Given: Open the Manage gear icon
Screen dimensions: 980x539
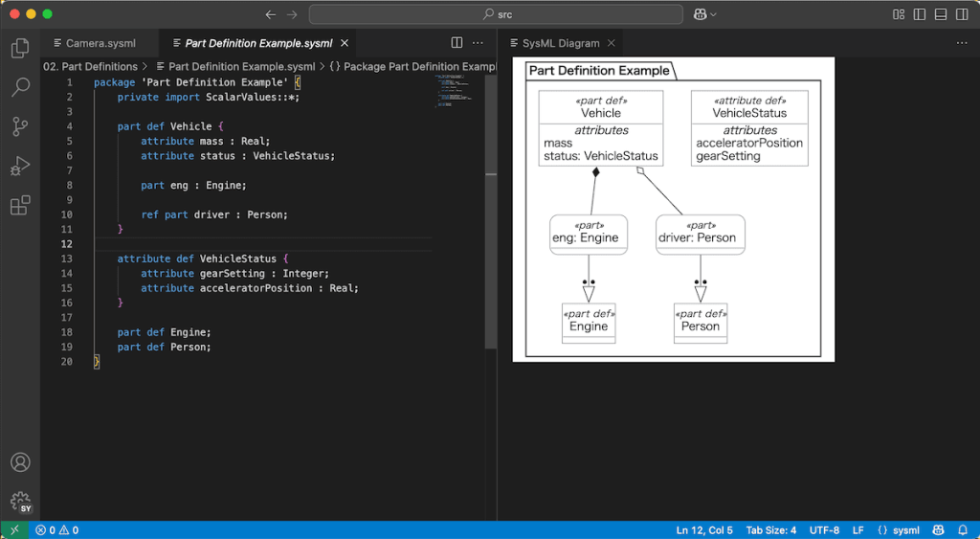Looking at the screenshot, I should [20, 501].
